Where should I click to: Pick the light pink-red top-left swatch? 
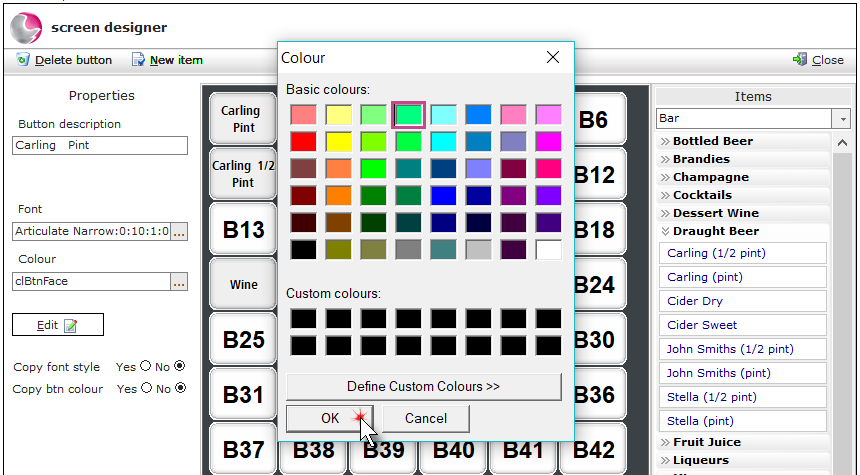[x=303, y=115]
